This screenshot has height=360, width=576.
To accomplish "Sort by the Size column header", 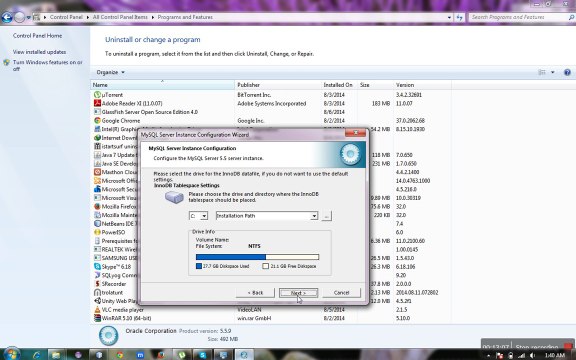I will [375, 85].
